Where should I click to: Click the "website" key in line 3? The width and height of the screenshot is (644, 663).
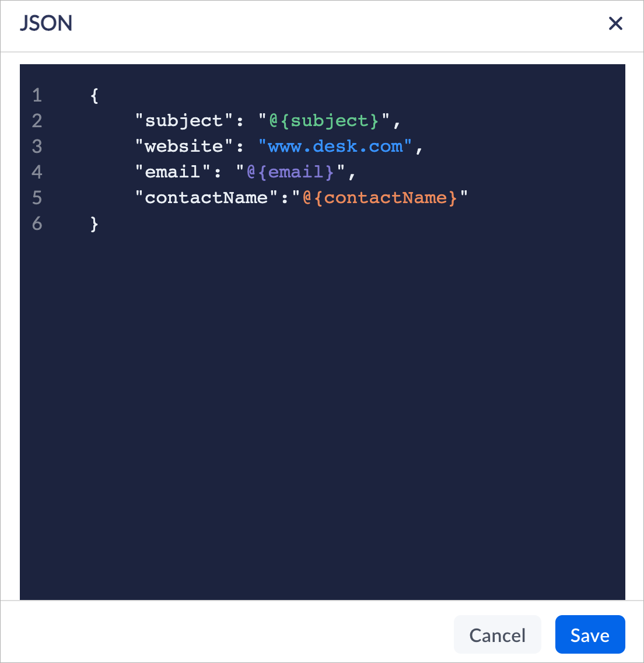point(184,146)
